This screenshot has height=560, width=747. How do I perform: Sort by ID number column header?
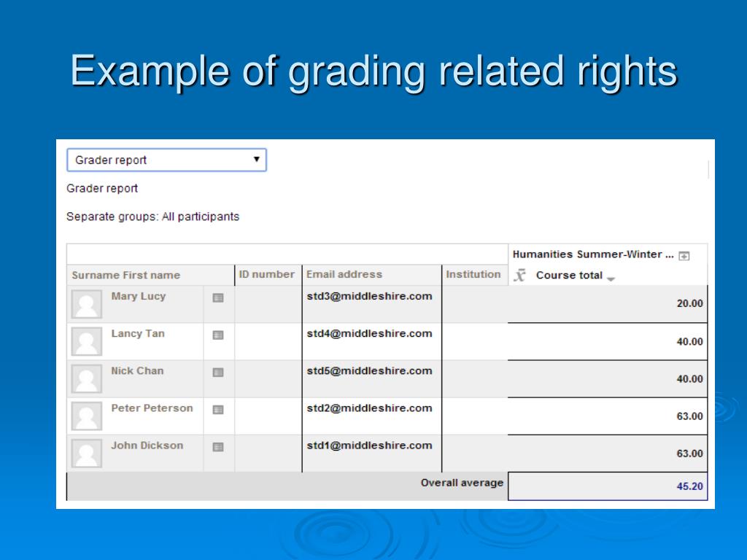(267, 274)
